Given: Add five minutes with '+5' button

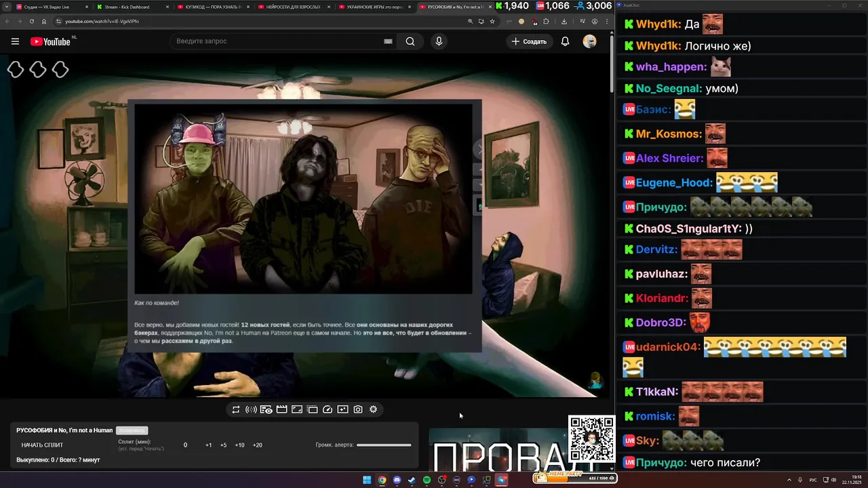Looking at the screenshot, I should pos(223,445).
